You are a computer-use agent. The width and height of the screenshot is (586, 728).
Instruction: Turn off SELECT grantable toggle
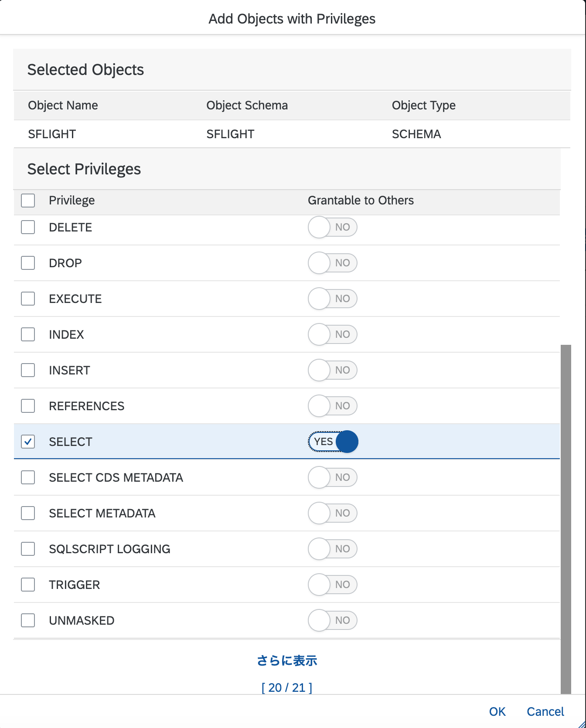tap(333, 442)
